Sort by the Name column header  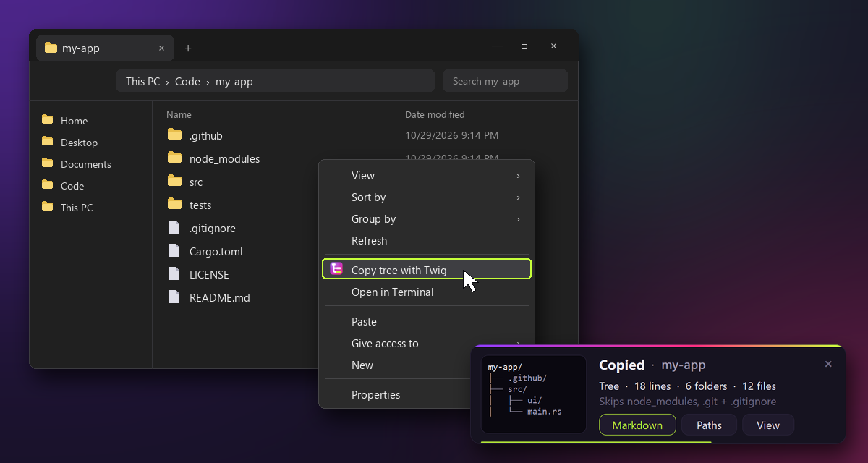(179, 114)
